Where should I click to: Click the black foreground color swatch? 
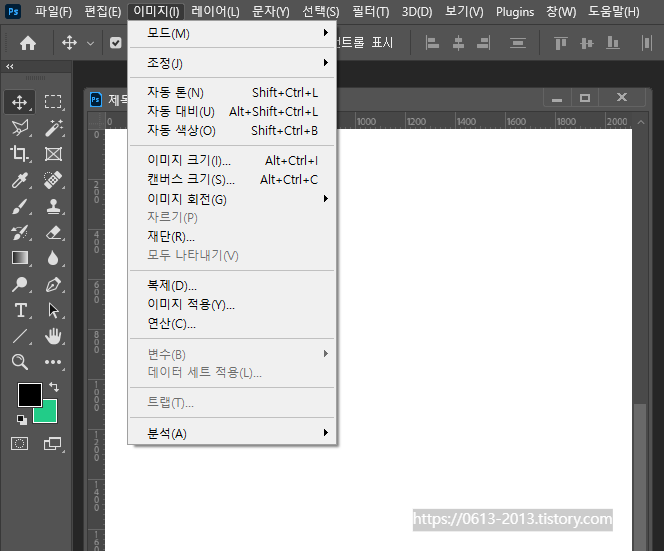pyautogui.click(x=30, y=395)
